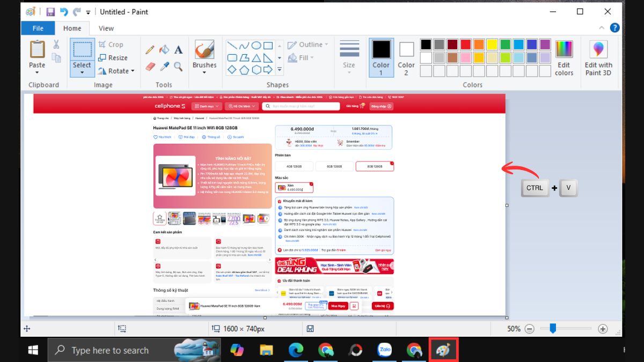The image size is (644, 362).
Task: Click the Crop button
Action: pos(111,45)
